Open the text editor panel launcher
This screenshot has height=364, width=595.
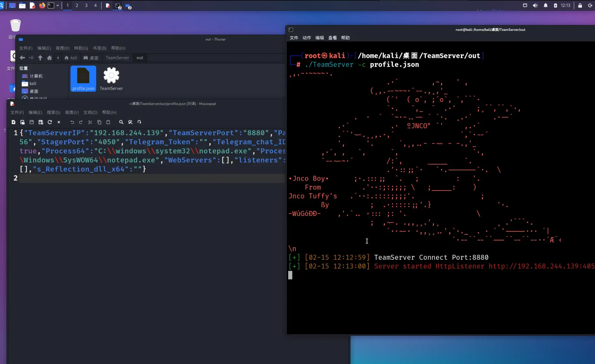point(32,6)
